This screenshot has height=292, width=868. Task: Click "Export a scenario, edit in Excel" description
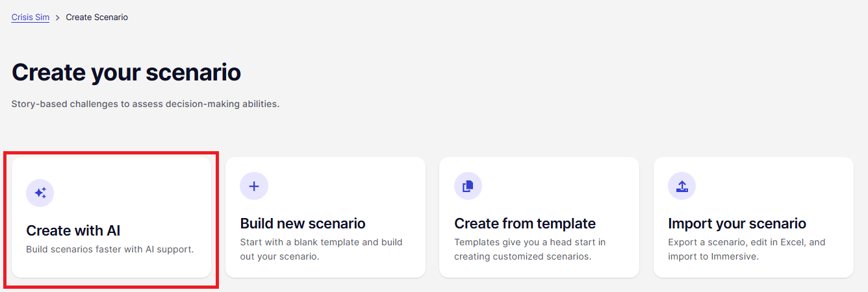(747, 249)
